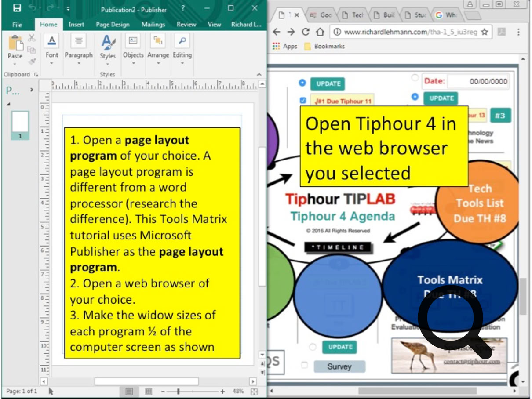
Task: Bookmark this page with the star
Action: click(485, 32)
